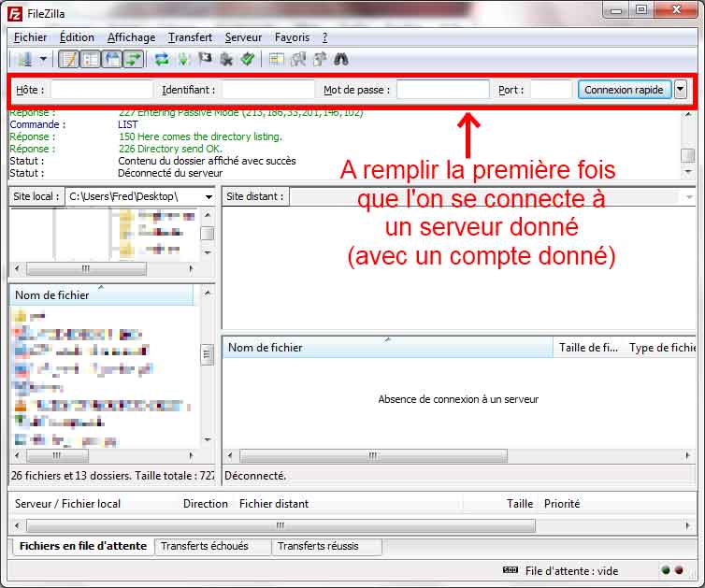Click the "Déconnecté." remote status text

(x=255, y=475)
